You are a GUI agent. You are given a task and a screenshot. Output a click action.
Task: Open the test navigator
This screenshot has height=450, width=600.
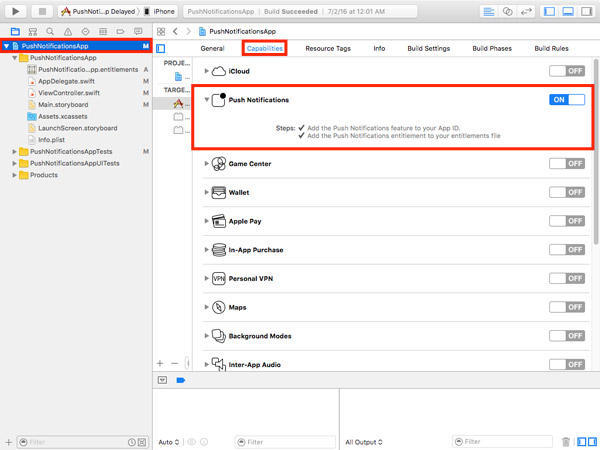85,31
